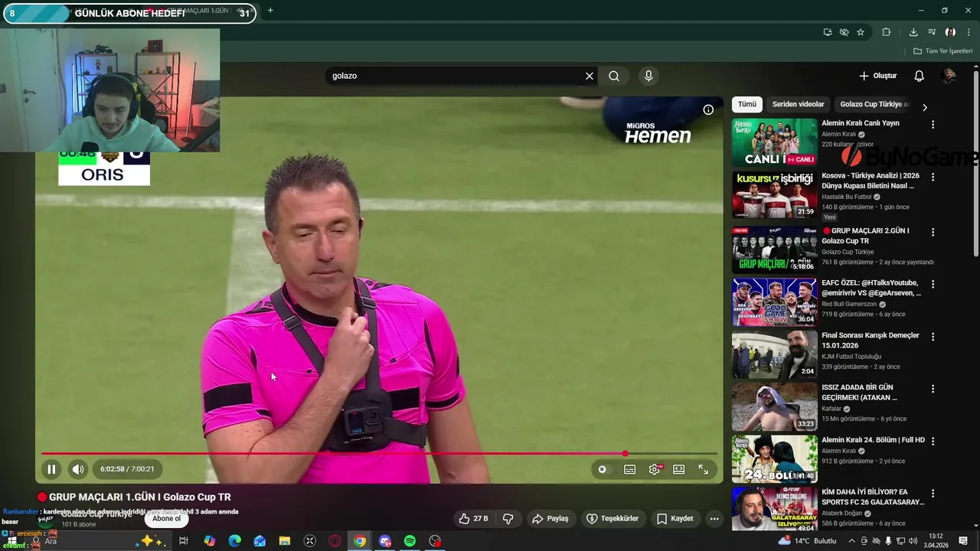Save video with Kaydet button
980x551 pixels.
coord(675,519)
